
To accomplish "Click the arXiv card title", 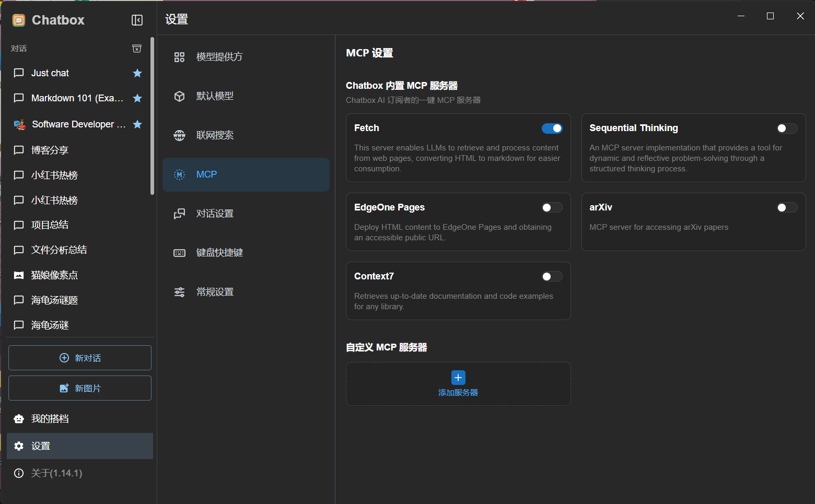I will [x=601, y=207].
